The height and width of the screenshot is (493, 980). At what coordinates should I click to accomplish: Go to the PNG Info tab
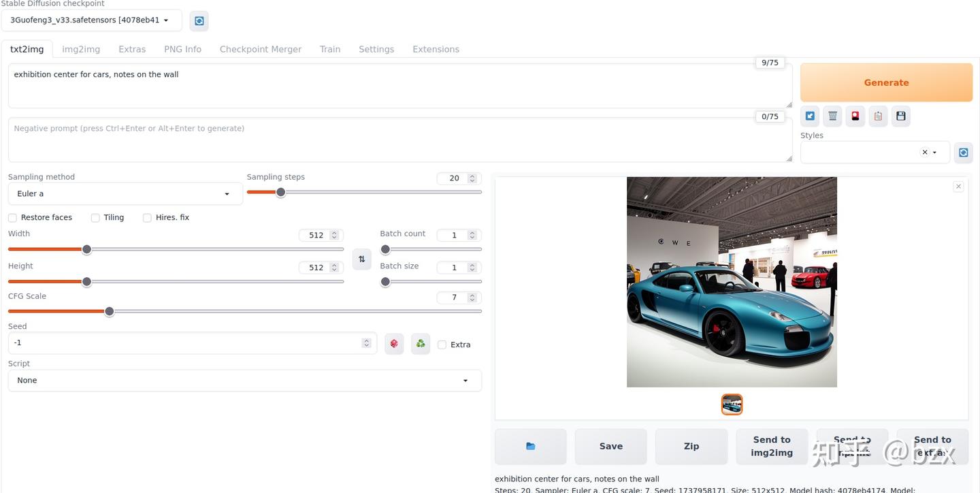(182, 49)
